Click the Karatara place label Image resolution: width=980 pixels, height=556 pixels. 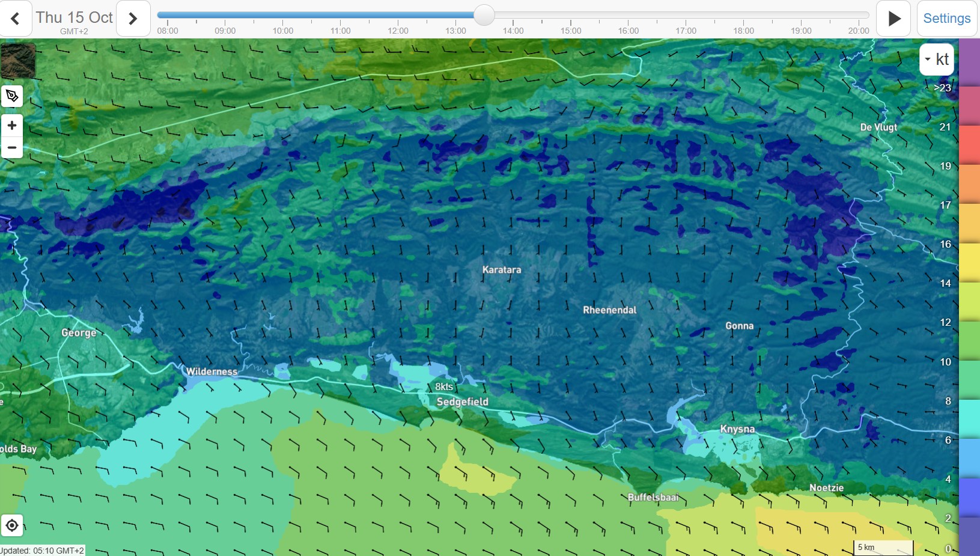pyautogui.click(x=502, y=270)
